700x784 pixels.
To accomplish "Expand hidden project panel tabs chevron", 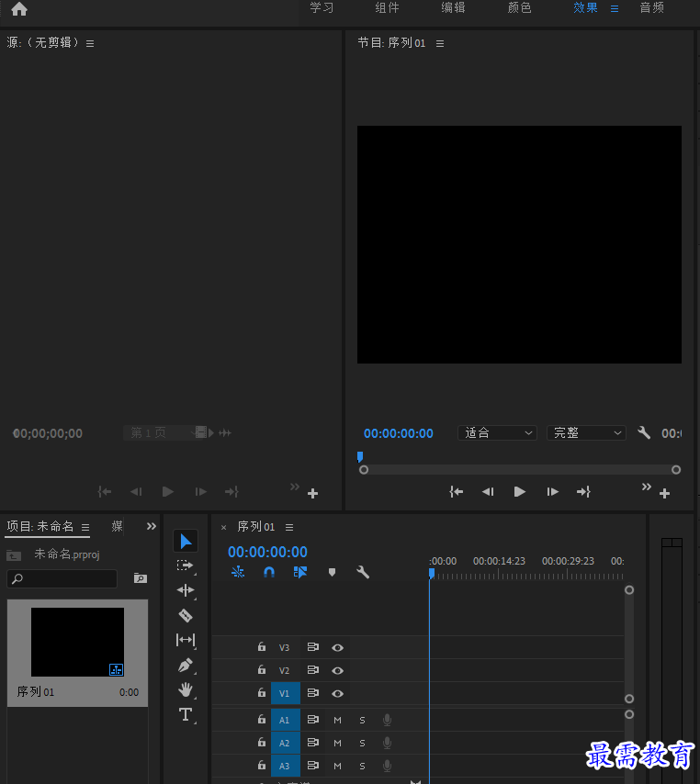I will (151, 526).
